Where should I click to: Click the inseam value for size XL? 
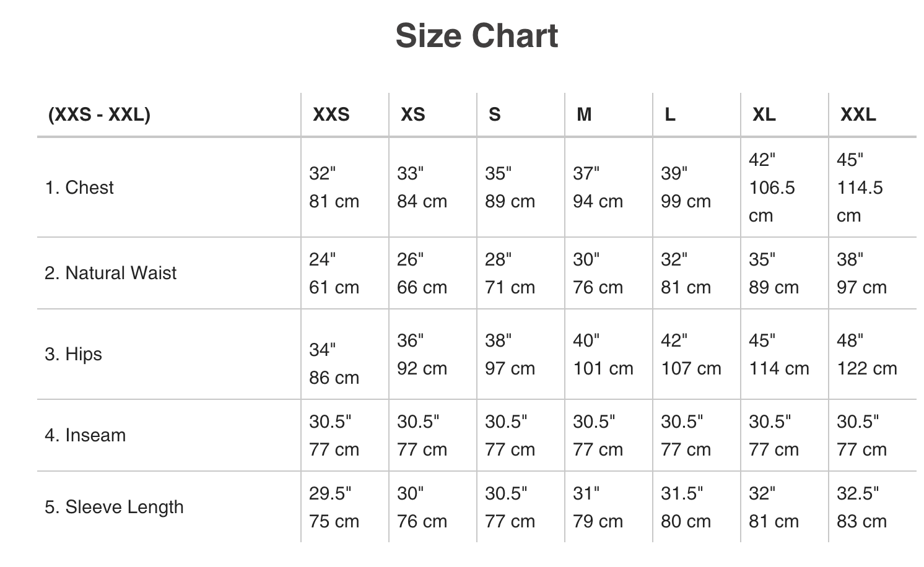pyautogui.click(x=773, y=435)
